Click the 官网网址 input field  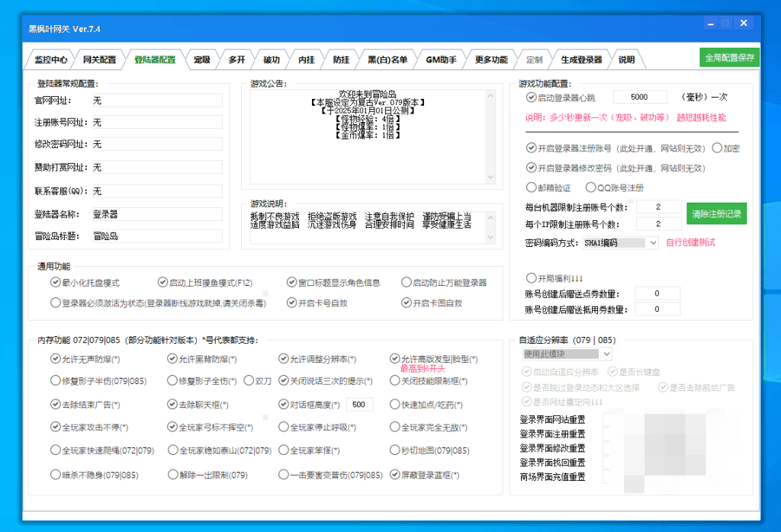coord(156,101)
